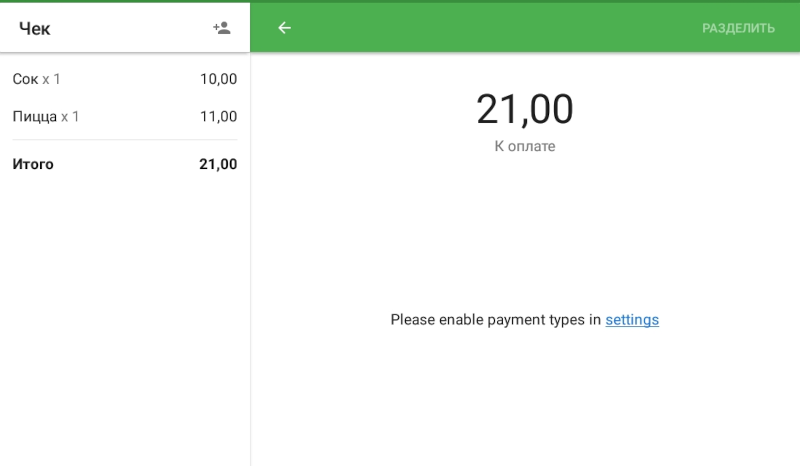Screen dimensions: 800x466
Task: Click the 'Please enable payment types' message
Action: tap(495, 320)
